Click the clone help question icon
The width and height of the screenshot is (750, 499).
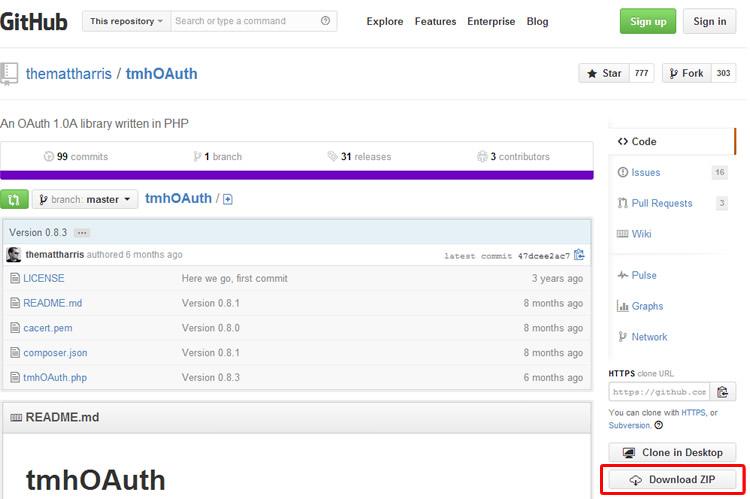coord(659,425)
